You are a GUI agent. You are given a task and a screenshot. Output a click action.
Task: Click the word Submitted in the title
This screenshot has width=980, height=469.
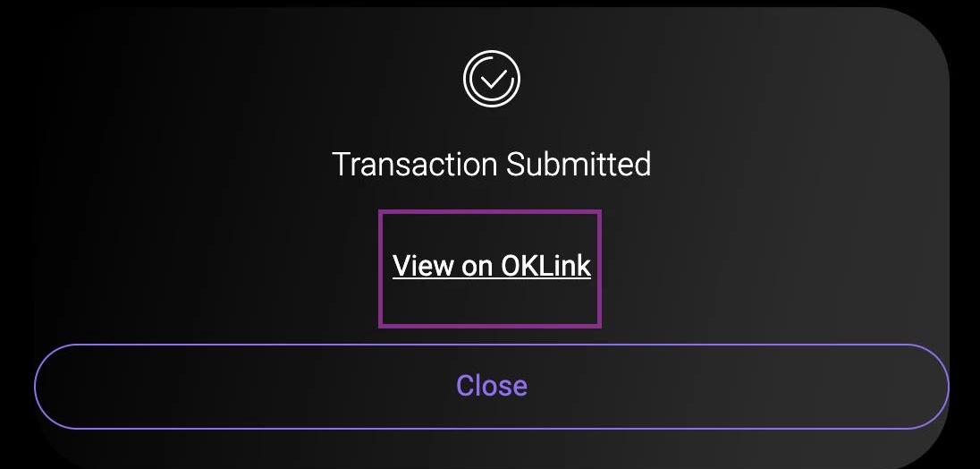579,164
